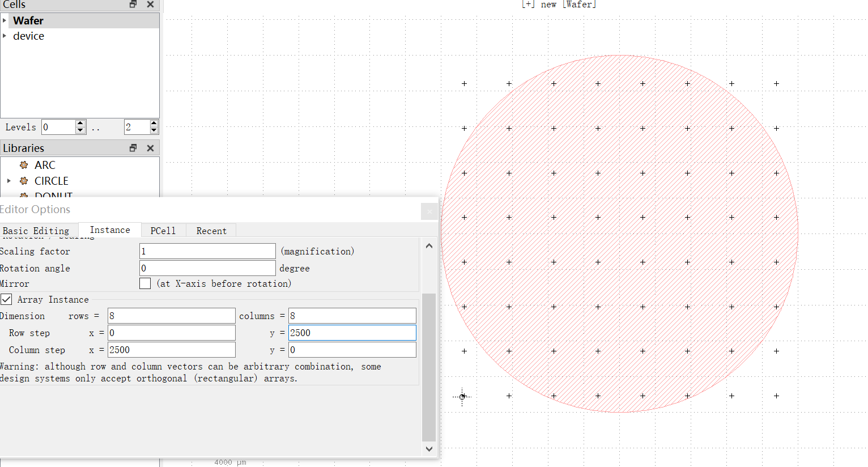
Task: Select the CIRCLE library icon
Action: click(25, 181)
